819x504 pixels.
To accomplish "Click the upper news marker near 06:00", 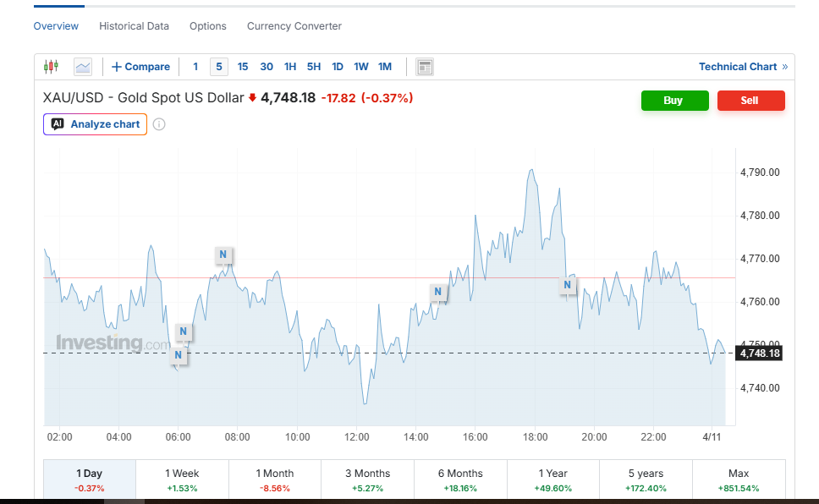I will [183, 331].
